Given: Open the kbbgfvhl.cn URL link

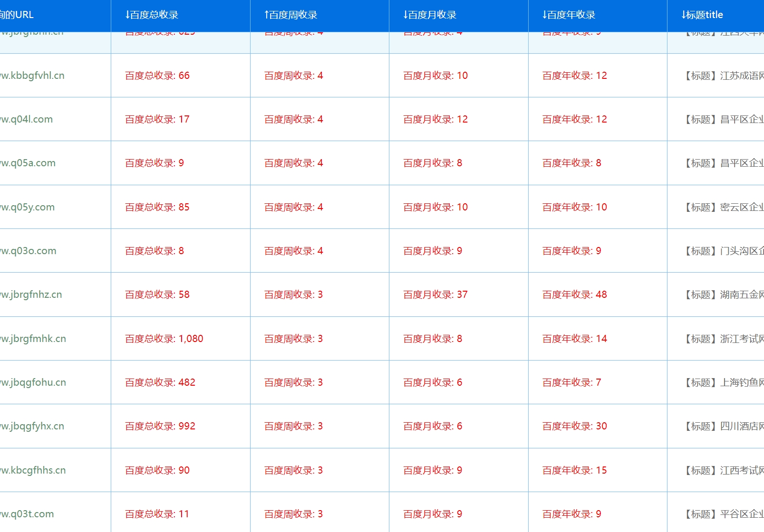Looking at the screenshot, I should click(32, 76).
